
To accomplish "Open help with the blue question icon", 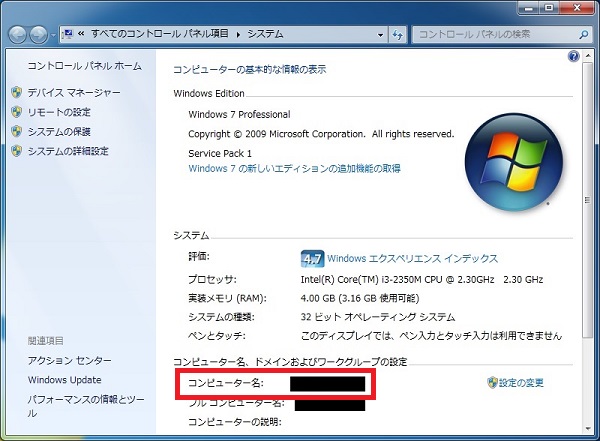I will coord(573,57).
